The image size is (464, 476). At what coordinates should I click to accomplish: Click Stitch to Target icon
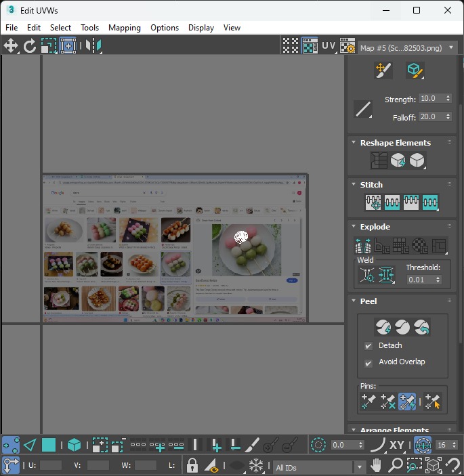(x=373, y=202)
